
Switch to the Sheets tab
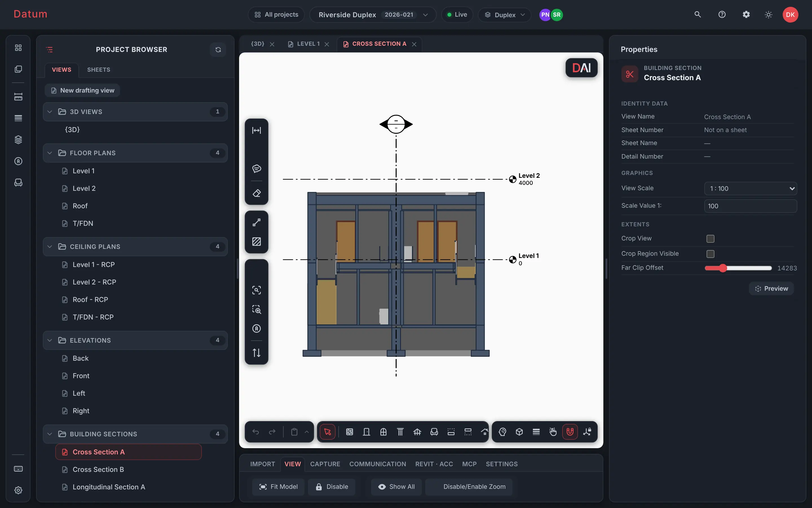[x=99, y=70]
